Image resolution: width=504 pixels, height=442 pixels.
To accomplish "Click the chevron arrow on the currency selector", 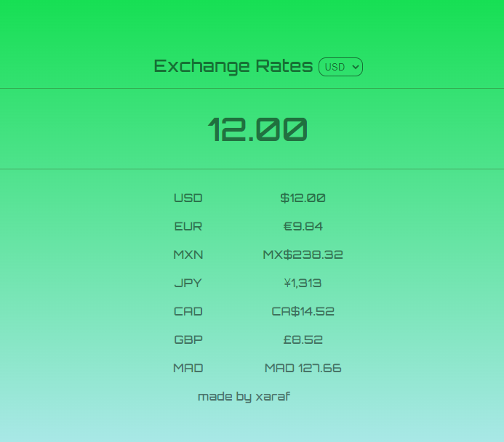I will [x=355, y=67].
